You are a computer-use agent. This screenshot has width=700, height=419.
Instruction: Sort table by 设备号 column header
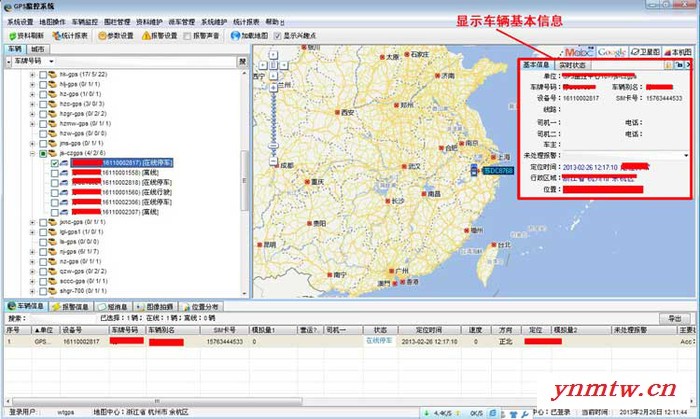tap(83, 330)
